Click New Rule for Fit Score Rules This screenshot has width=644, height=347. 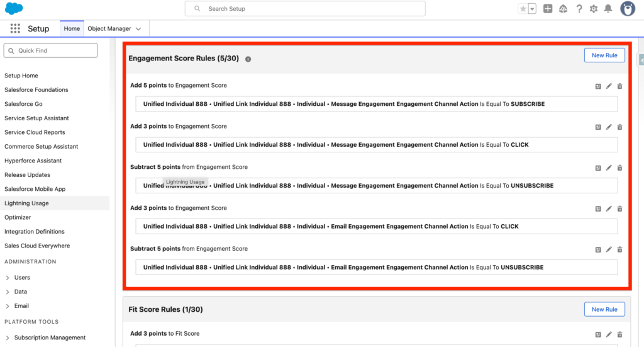[x=604, y=309]
